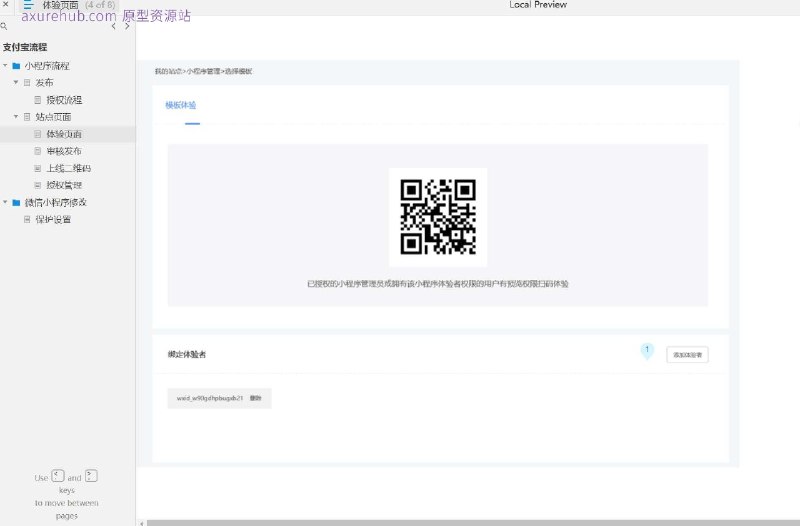The width and height of the screenshot is (800, 526).
Task: Click the page icon next to 授权管理
Action: pos(38,185)
